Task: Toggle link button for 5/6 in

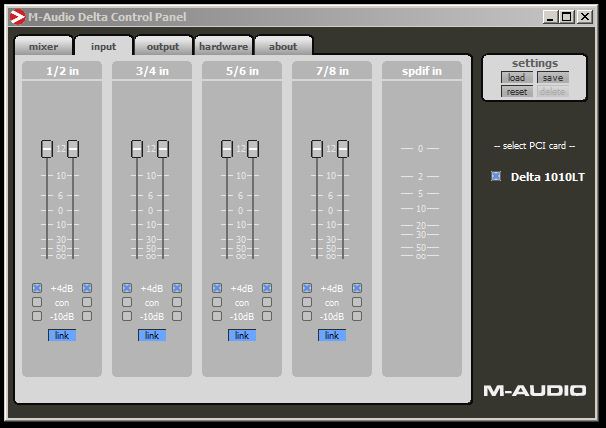Action: pyautogui.click(x=242, y=335)
